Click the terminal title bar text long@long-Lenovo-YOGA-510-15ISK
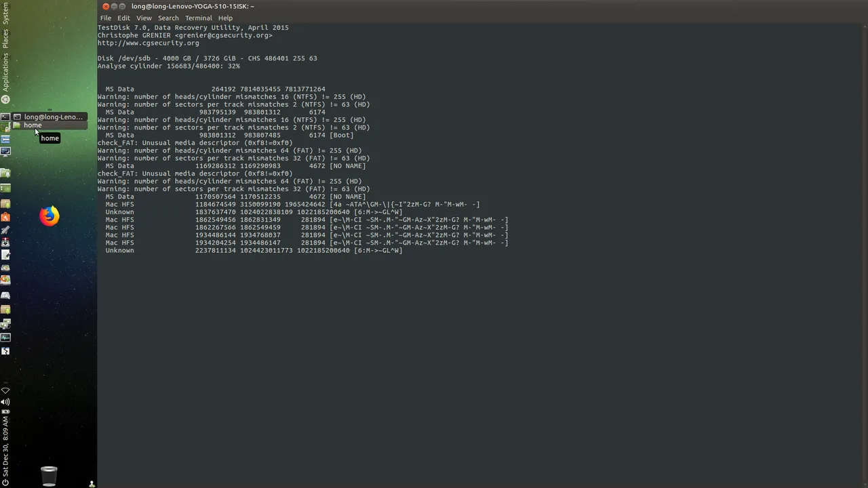The image size is (868, 488). (x=193, y=6)
